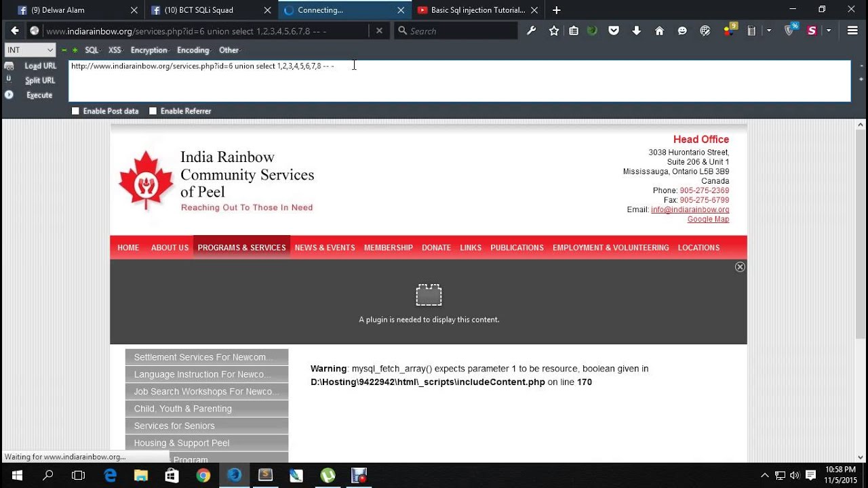Open the shield extension with percent badge
This screenshot has width=868, height=488.
point(791,30)
